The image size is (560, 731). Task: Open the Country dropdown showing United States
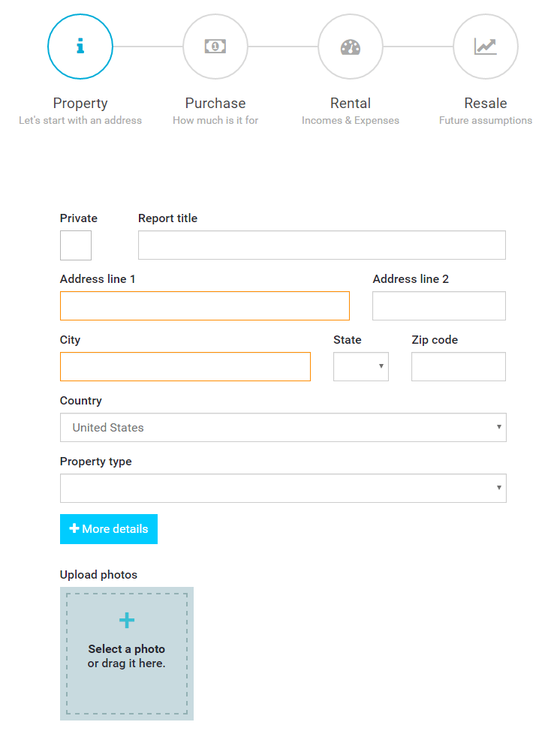coord(283,427)
